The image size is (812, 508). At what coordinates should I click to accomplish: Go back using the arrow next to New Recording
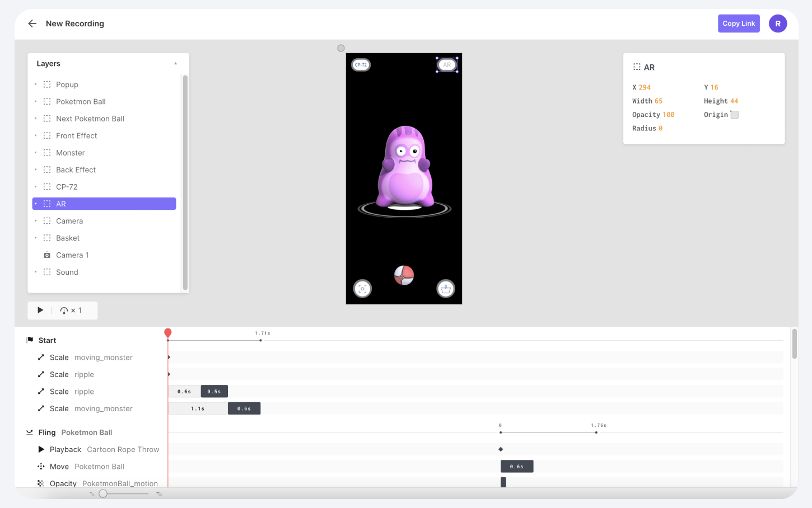point(32,23)
